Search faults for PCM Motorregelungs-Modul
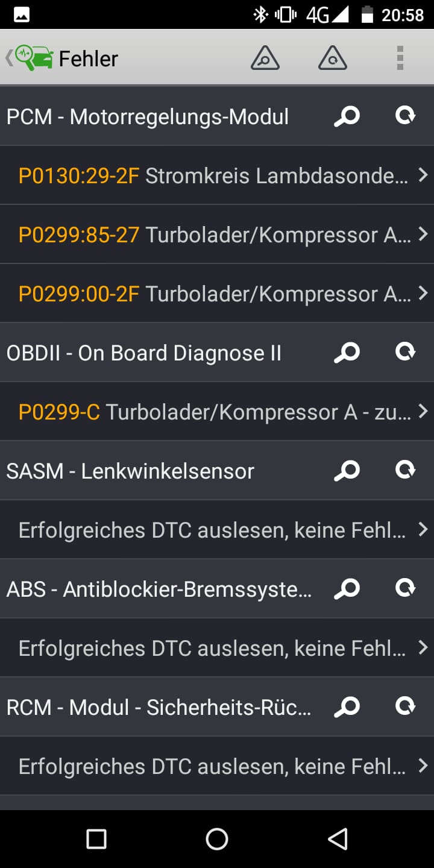The image size is (434, 868). [347, 116]
